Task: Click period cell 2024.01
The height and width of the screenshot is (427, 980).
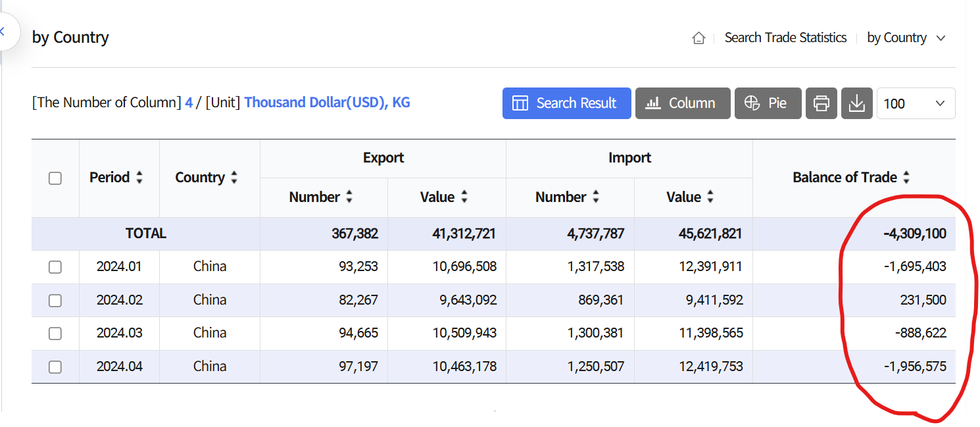Action: click(119, 266)
